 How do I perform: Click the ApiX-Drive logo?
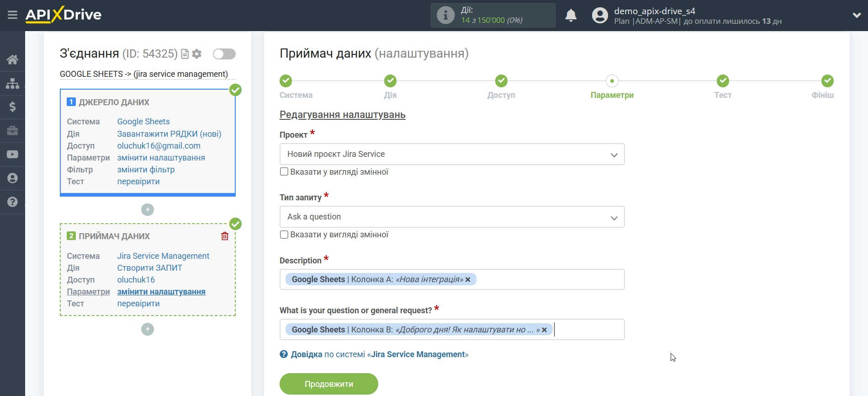click(x=64, y=15)
